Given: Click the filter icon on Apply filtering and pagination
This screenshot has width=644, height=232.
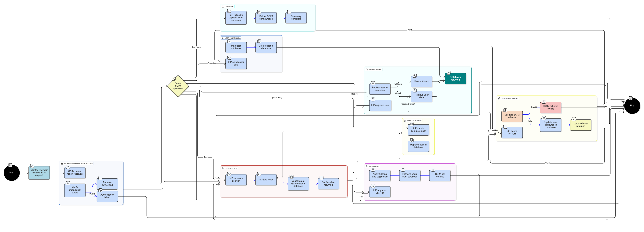Looking at the screenshot, I should coord(373,170).
